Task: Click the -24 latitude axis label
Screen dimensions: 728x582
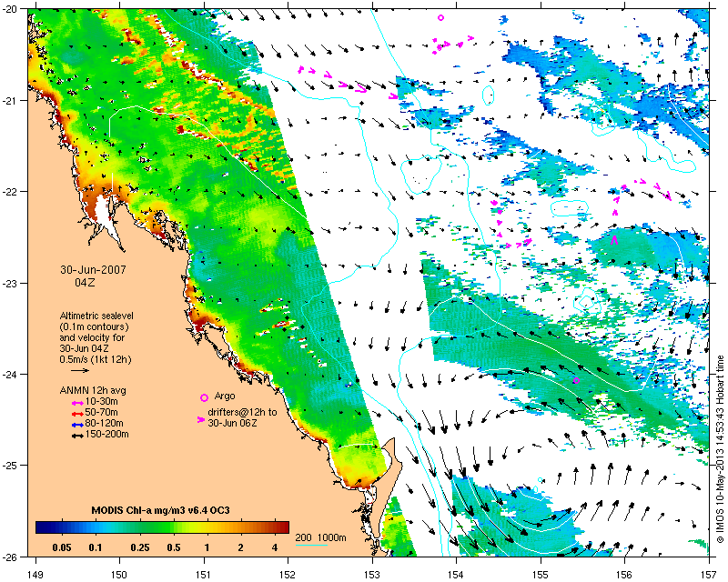Action: 9,374
